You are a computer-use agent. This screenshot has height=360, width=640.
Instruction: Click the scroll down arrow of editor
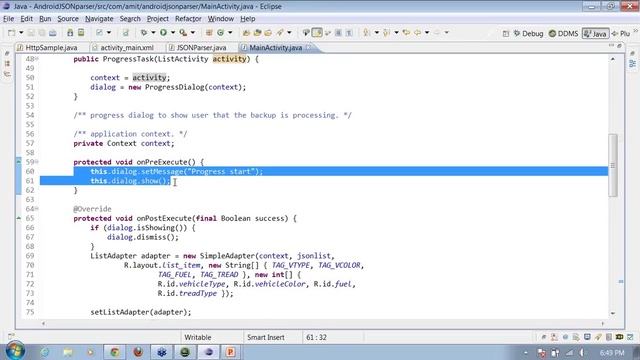click(x=613, y=313)
